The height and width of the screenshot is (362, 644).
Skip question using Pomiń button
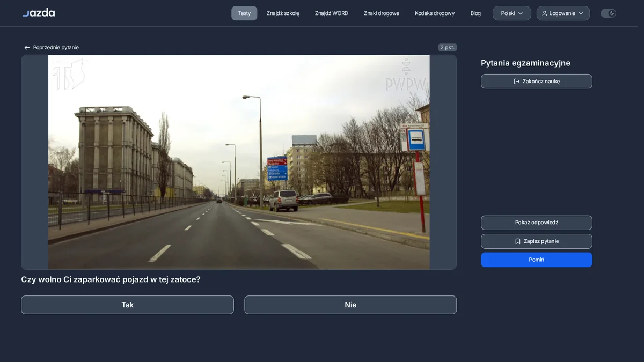click(x=537, y=260)
